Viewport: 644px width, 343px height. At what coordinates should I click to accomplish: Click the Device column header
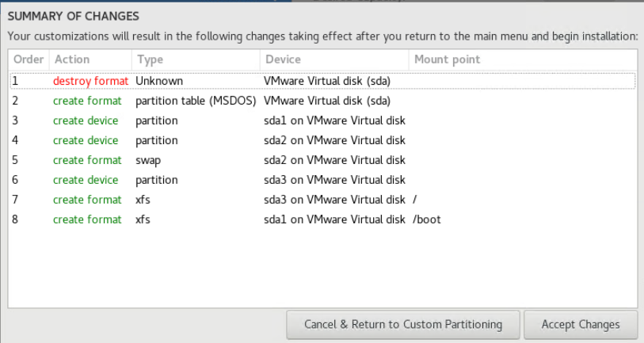tap(283, 59)
